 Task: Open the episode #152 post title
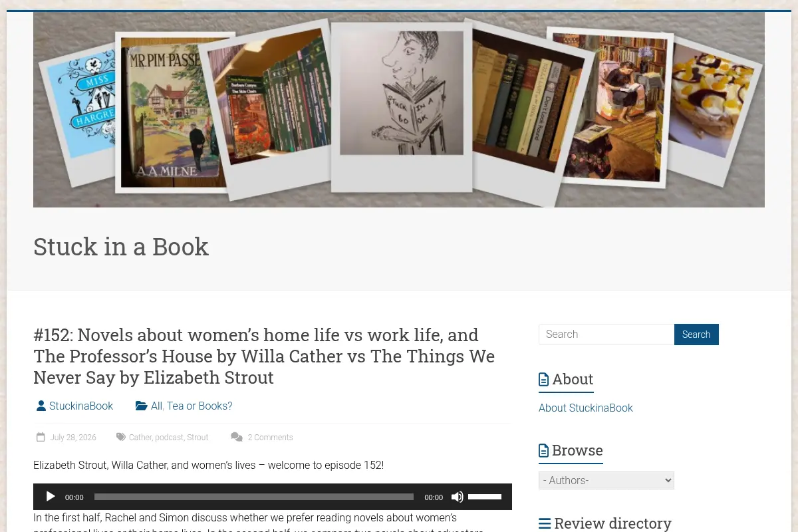[264, 356]
